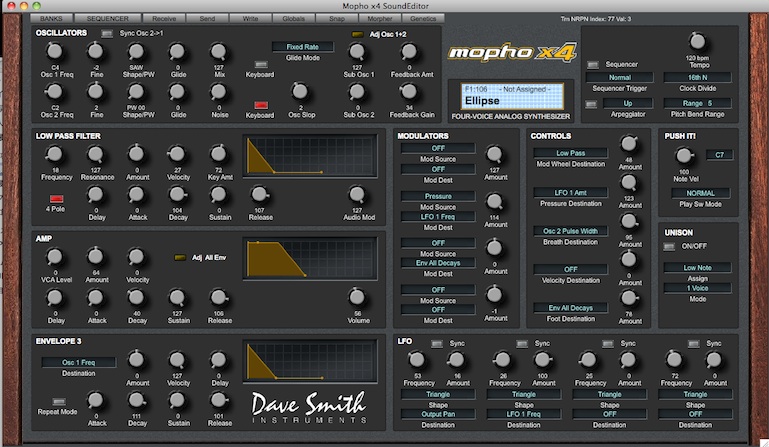769x447 pixels.
Task: Open the Sequencer Trigger Normal dropdown
Action: point(619,78)
